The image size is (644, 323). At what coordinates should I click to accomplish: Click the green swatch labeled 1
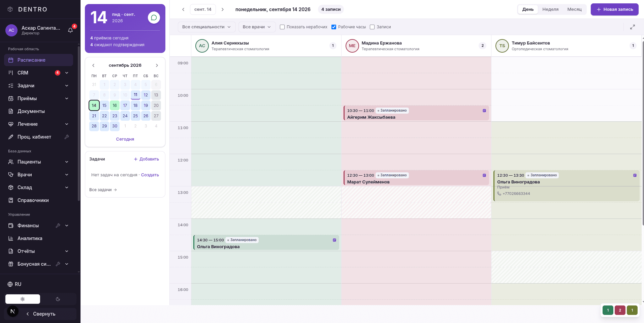[x=608, y=310]
